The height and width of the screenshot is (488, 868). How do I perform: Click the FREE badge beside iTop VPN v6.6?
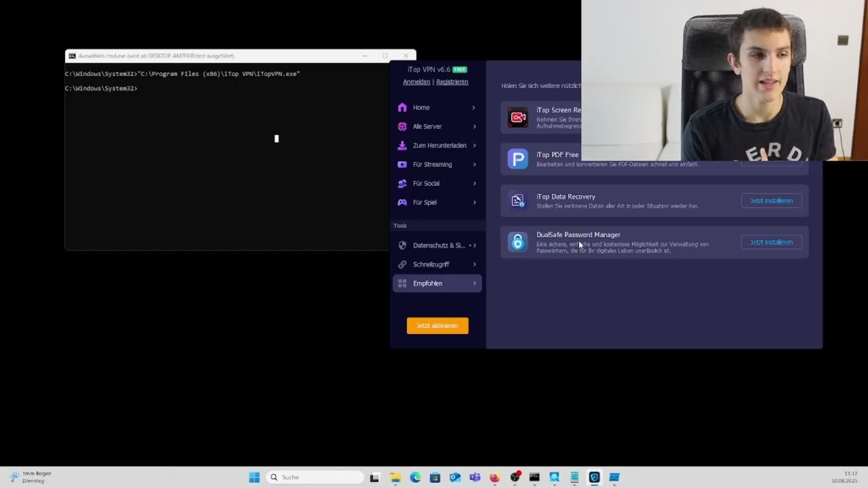pyautogui.click(x=460, y=70)
